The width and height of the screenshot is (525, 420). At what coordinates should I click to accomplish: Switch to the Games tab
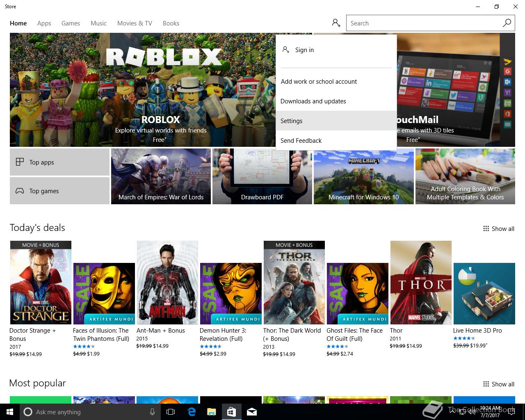click(71, 23)
